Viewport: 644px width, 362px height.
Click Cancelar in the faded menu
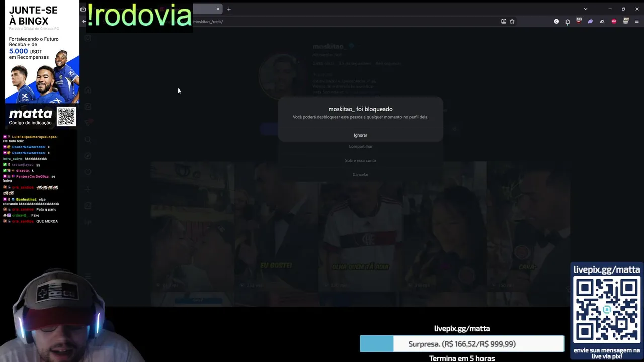360,174
